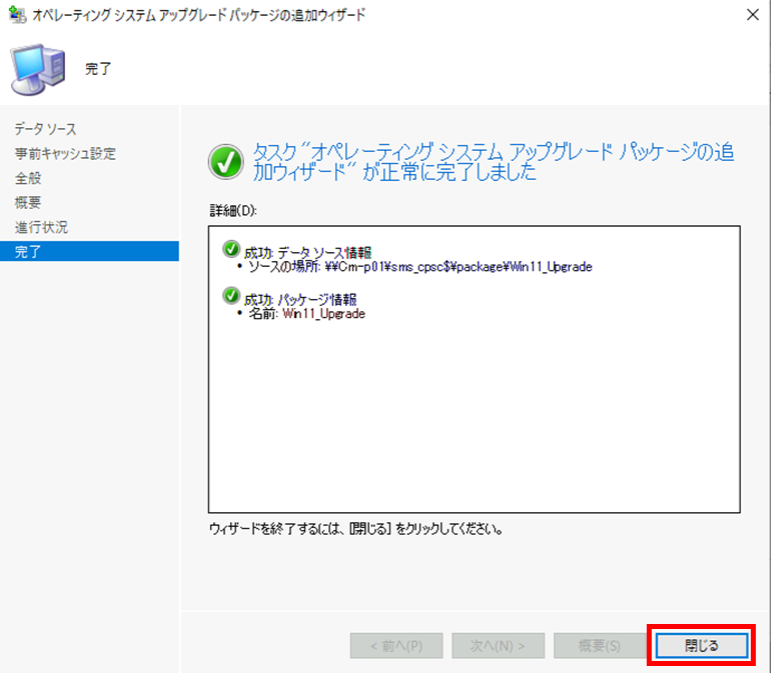The image size is (772, 675).
Task: Click the blue completion heading text
Action: pos(493,162)
